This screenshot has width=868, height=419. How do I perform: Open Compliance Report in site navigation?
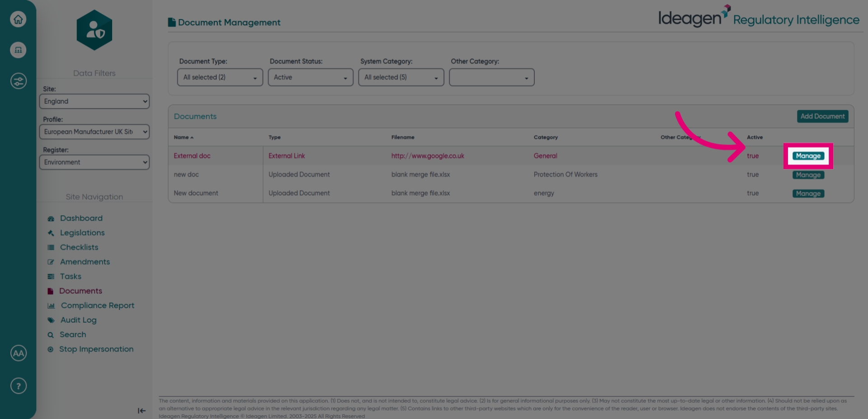[x=98, y=306]
